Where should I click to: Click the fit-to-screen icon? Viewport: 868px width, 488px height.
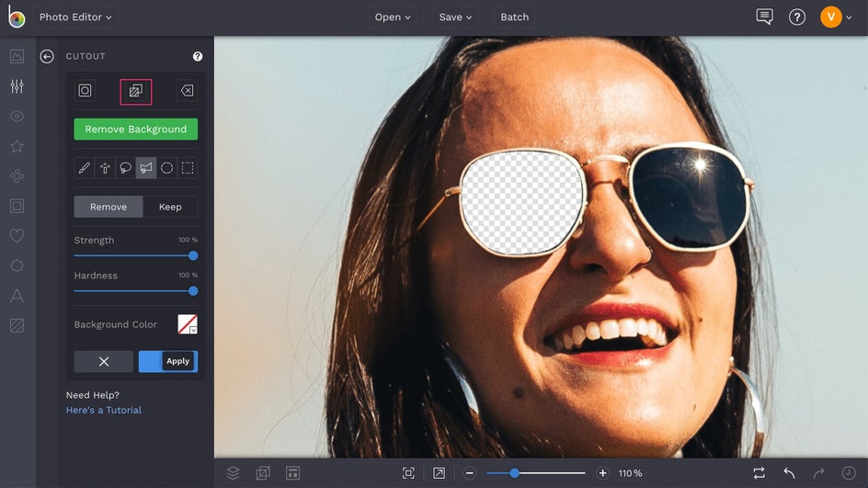pos(408,472)
